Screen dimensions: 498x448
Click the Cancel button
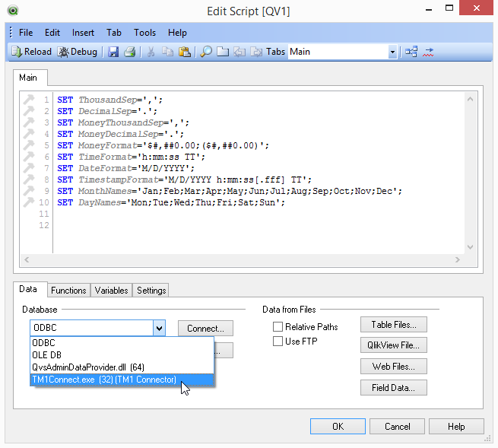[397, 426]
